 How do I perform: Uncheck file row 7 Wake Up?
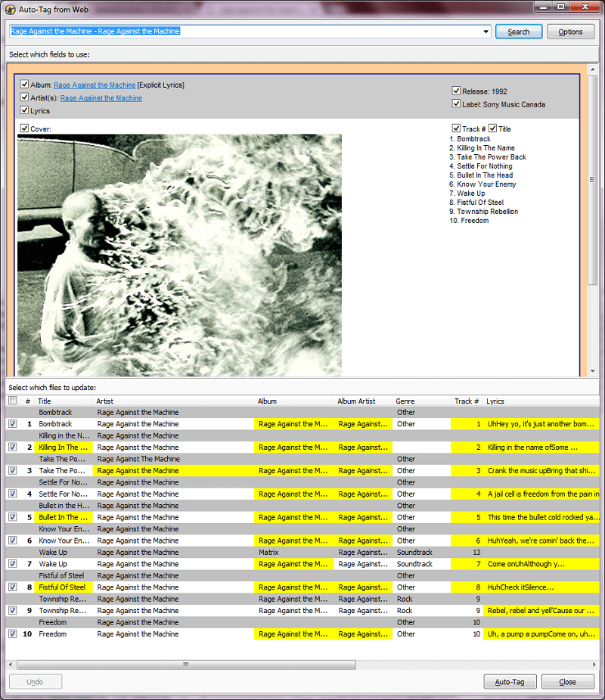(x=13, y=563)
